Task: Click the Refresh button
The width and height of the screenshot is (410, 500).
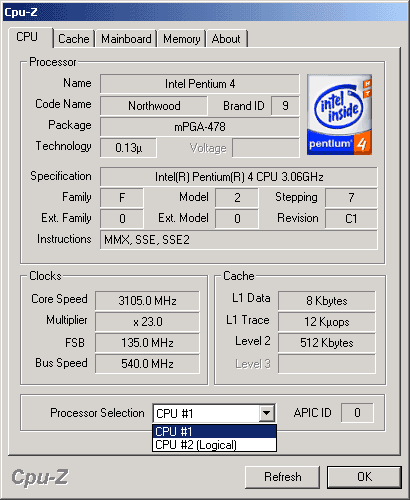Action: click(x=282, y=477)
